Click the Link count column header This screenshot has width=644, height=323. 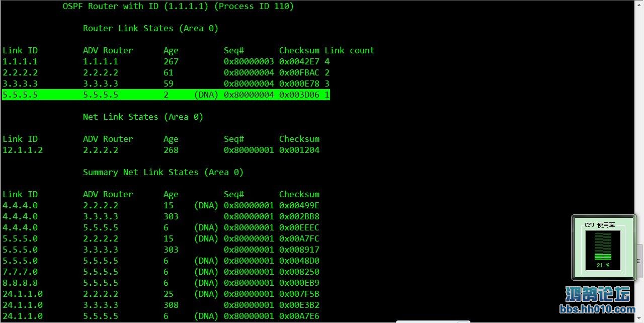349,50
